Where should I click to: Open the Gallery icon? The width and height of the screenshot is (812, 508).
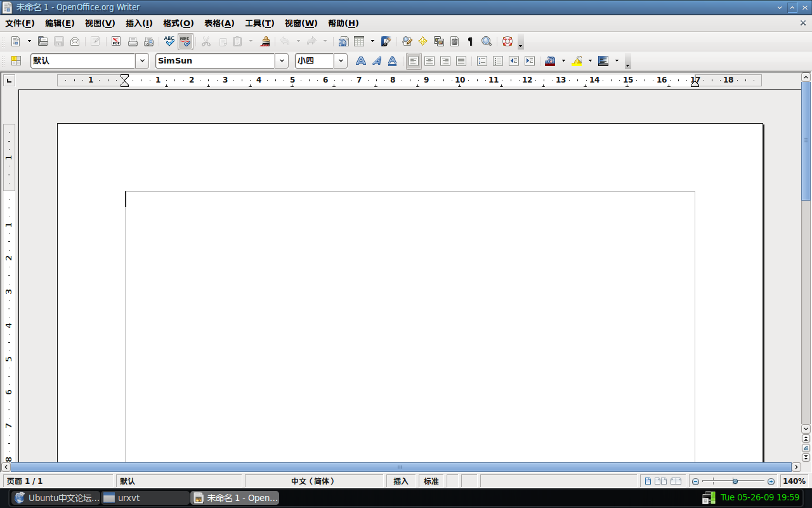tap(438, 41)
